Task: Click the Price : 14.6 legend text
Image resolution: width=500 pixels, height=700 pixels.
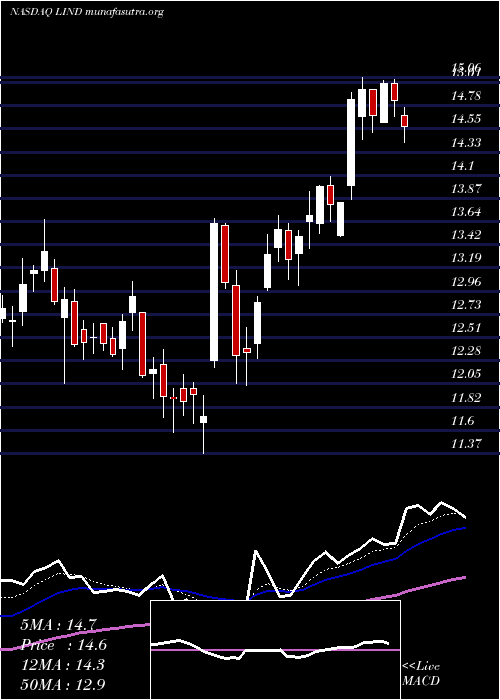Action: (63, 645)
